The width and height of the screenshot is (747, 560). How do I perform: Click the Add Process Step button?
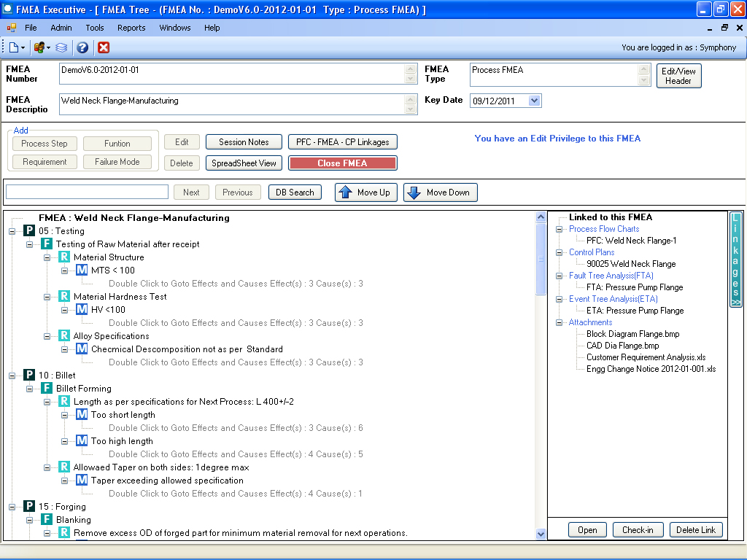pyautogui.click(x=44, y=144)
